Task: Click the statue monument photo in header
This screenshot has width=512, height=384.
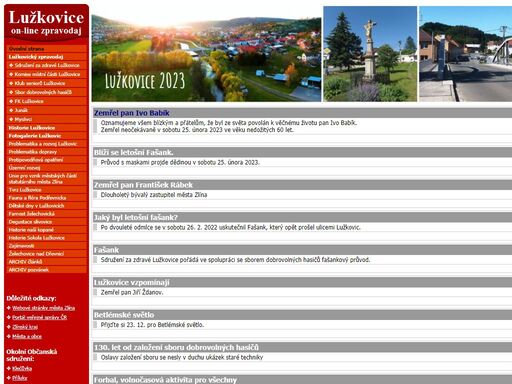Action: [370, 54]
